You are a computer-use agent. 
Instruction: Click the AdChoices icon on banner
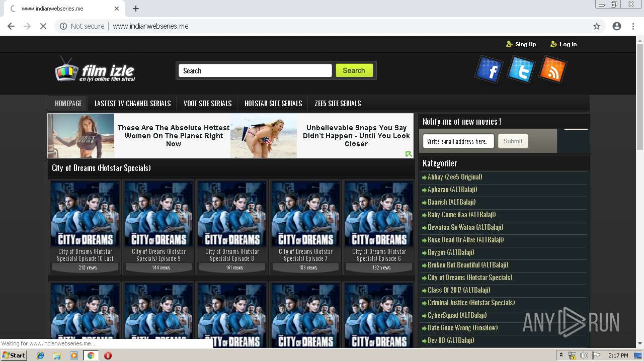[x=409, y=154]
